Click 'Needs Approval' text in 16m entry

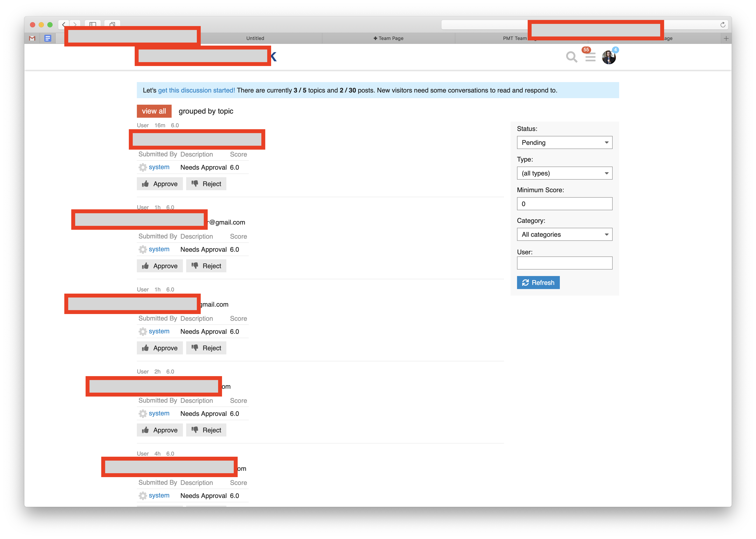point(204,167)
